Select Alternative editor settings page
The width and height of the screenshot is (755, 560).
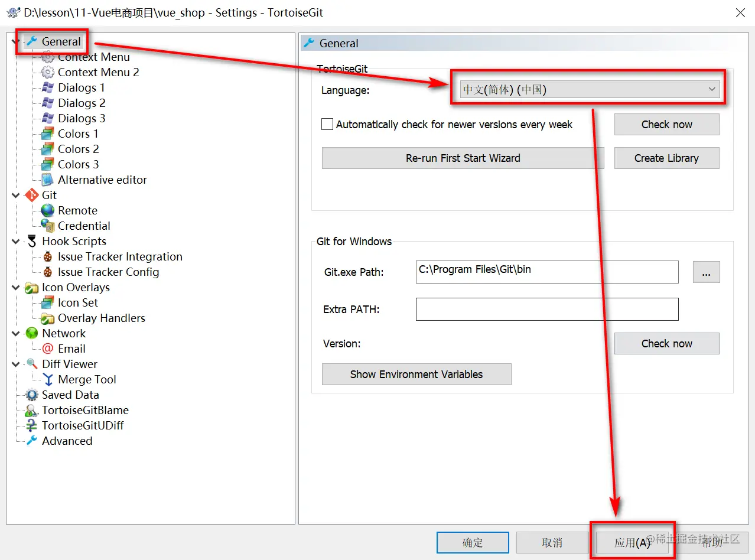(x=102, y=180)
